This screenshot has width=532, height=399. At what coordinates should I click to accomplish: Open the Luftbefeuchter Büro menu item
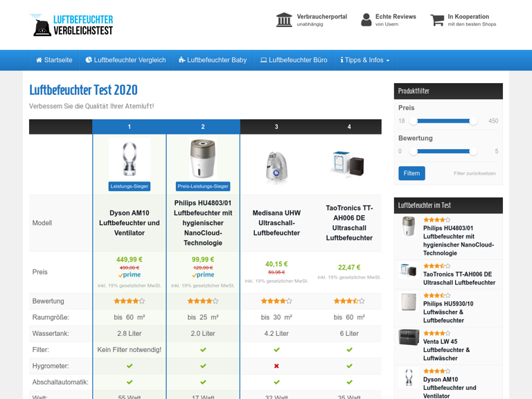(x=294, y=60)
